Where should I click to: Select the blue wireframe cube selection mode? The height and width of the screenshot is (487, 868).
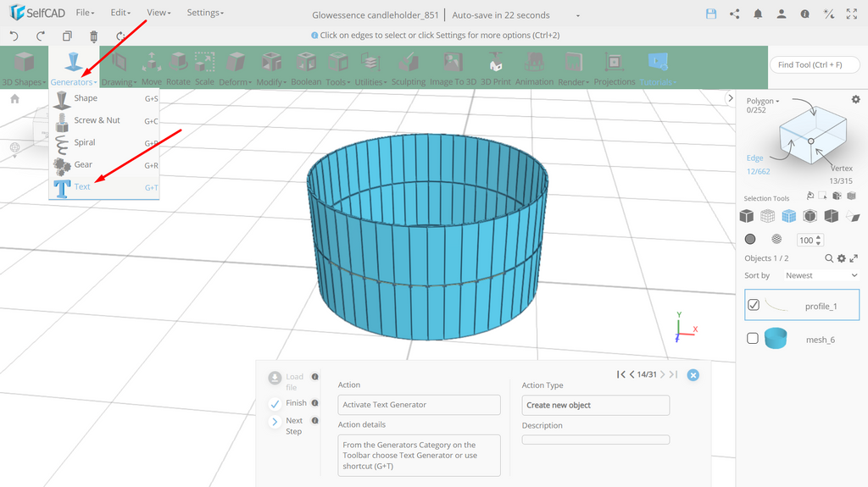click(x=789, y=216)
